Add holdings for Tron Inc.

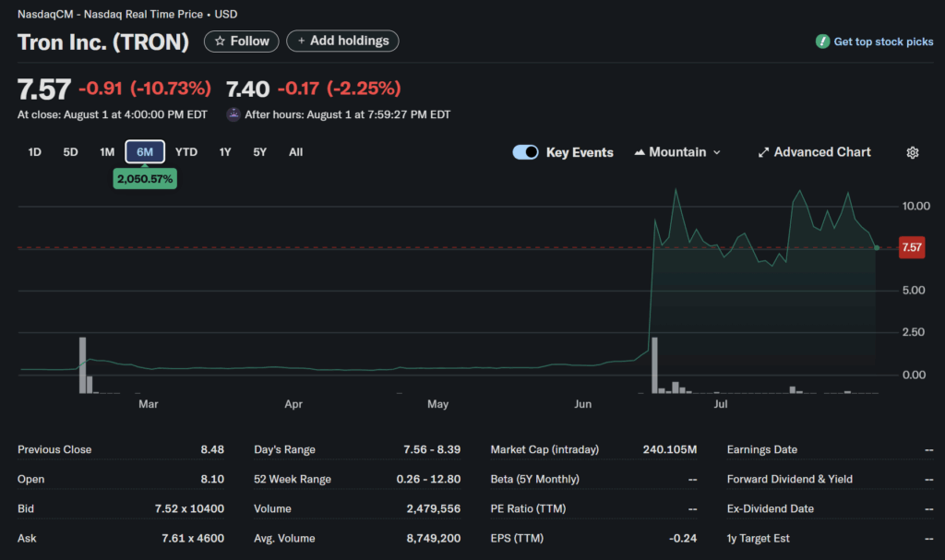coord(342,41)
